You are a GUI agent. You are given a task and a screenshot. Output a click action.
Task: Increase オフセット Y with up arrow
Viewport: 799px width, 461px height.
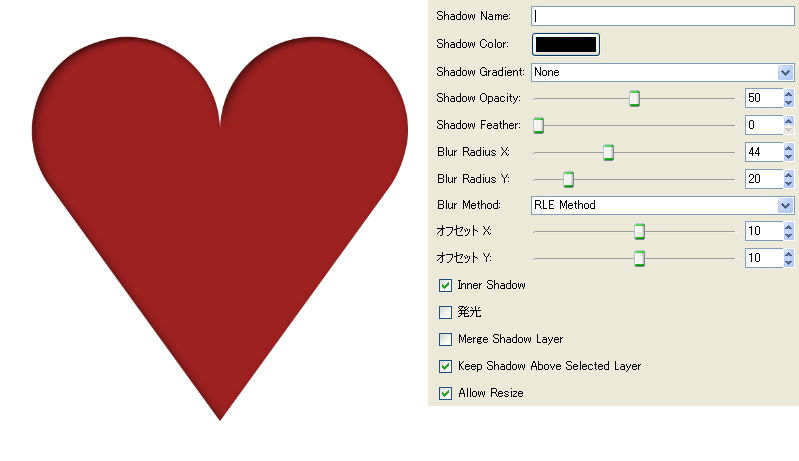pos(789,254)
